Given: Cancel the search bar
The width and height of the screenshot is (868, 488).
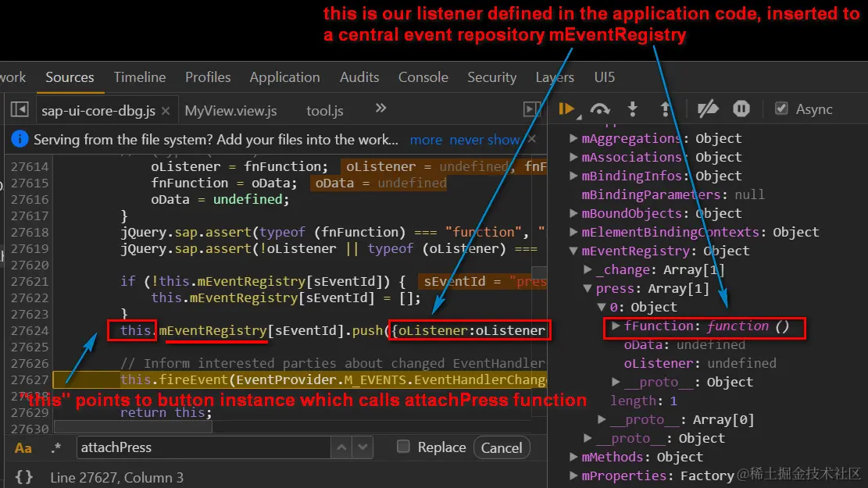Looking at the screenshot, I should [x=502, y=447].
